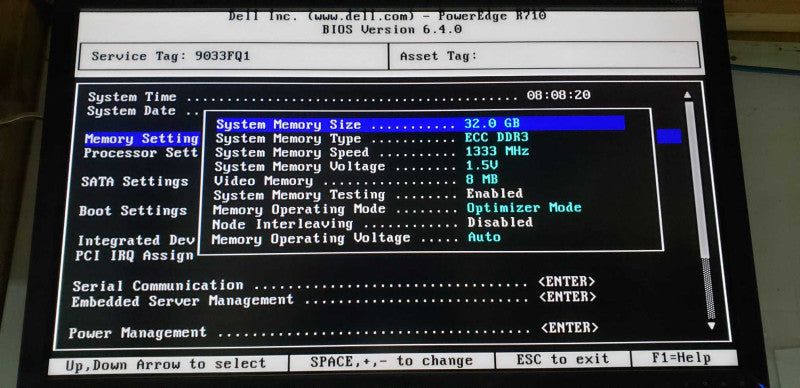Image resolution: width=800 pixels, height=388 pixels.
Task: Select the Video Memory 8 MB entry
Action: tap(356, 180)
